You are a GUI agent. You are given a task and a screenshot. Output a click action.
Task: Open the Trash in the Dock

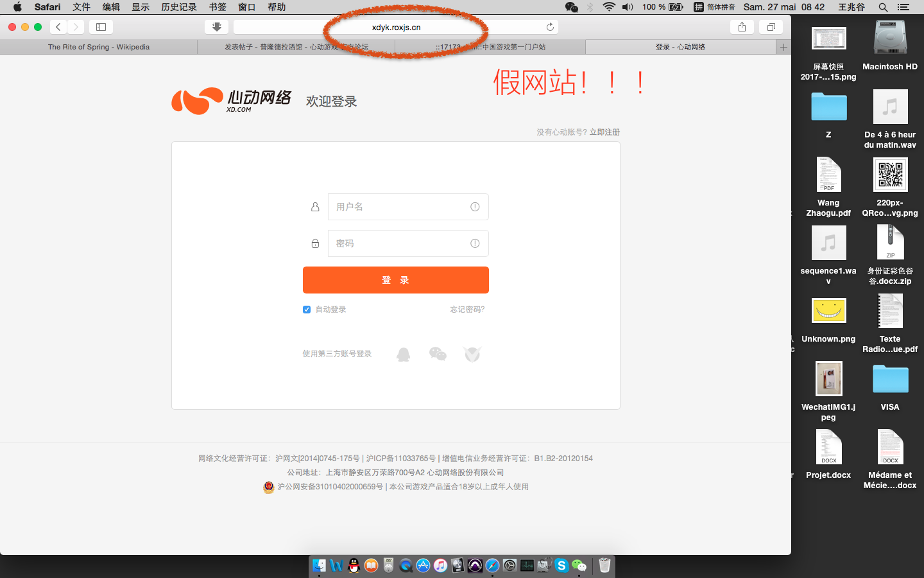click(604, 565)
